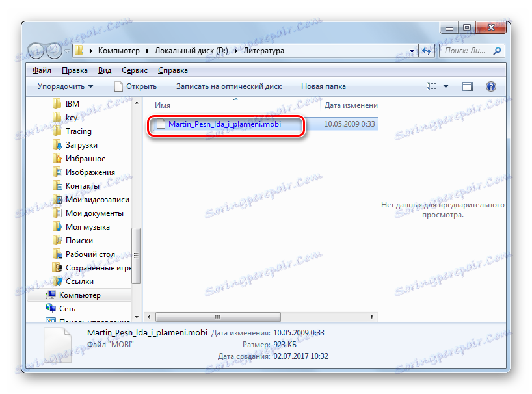Select the Tracing folder
532x394 pixels.
point(79,131)
